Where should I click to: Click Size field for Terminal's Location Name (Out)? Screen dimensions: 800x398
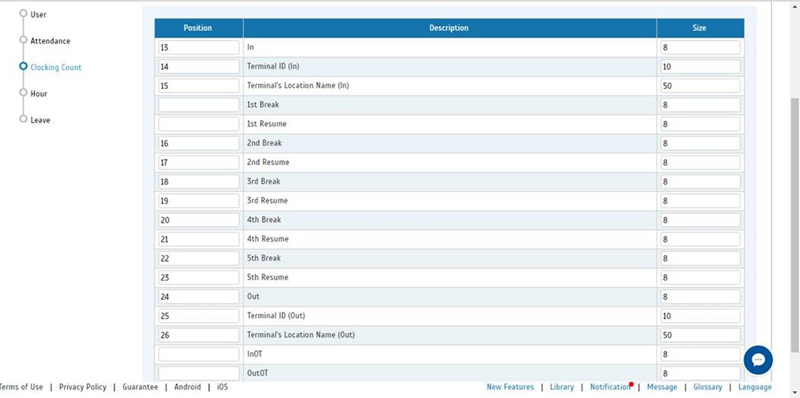pyautogui.click(x=700, y=335)
